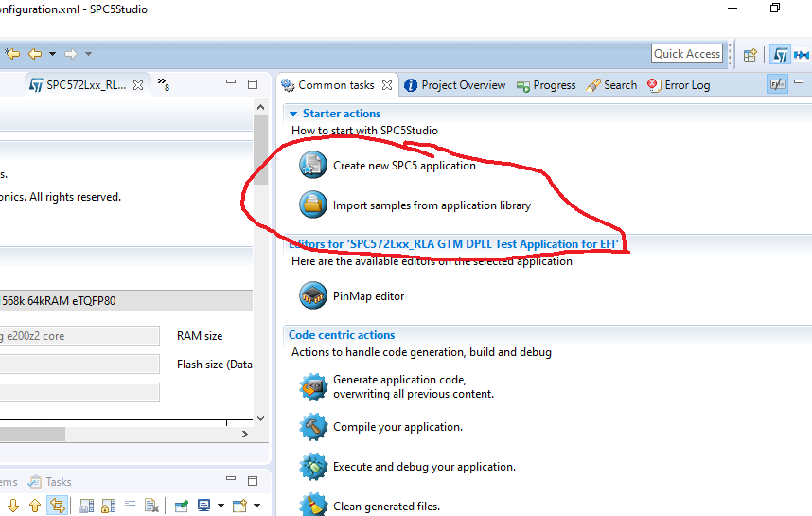Click the save console output icon
This screenshot has width=812, height=516.
pyautogui.click(x=87, y=506)
